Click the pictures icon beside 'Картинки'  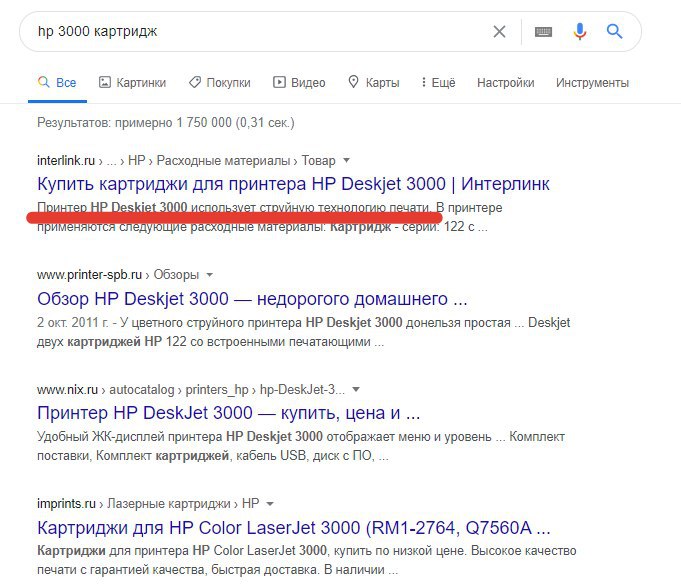tap(105, 82)
